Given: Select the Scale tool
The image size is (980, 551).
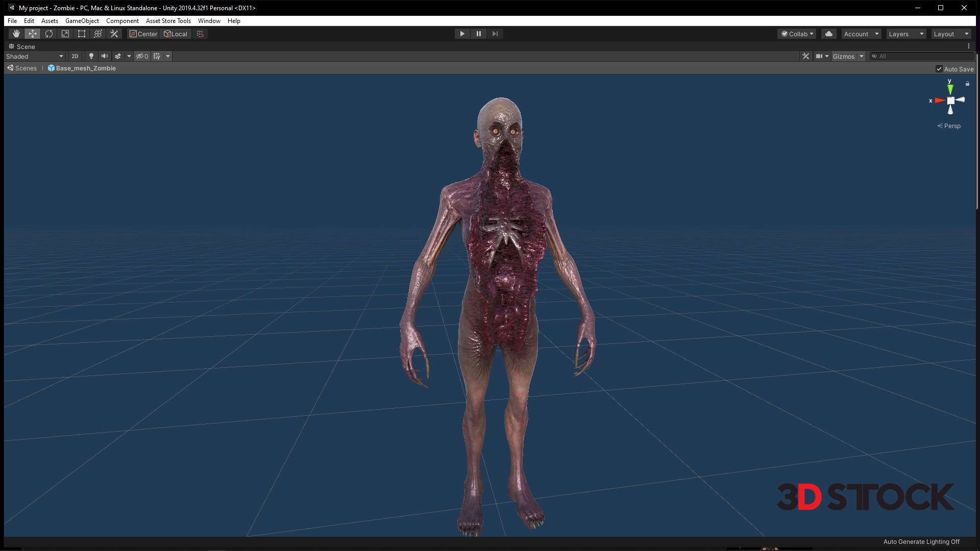Looking at the screenshot, I should click(x=65, y=34).
